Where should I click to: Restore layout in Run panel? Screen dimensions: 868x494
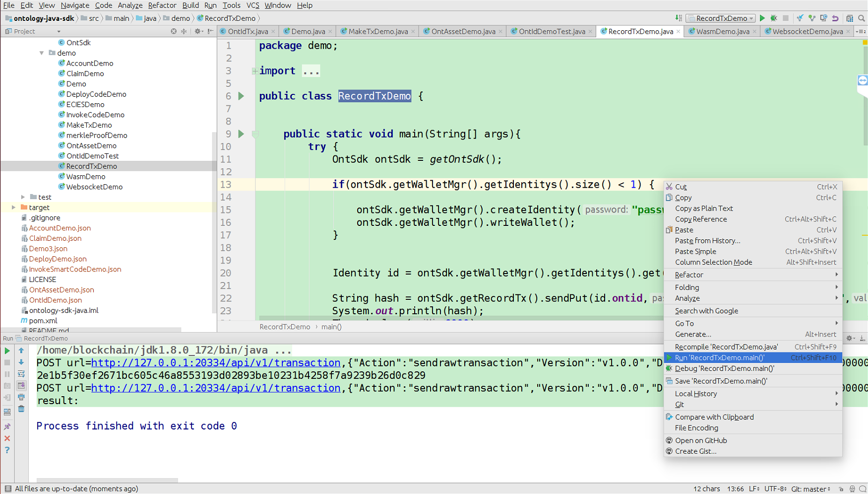coord(7,412)
